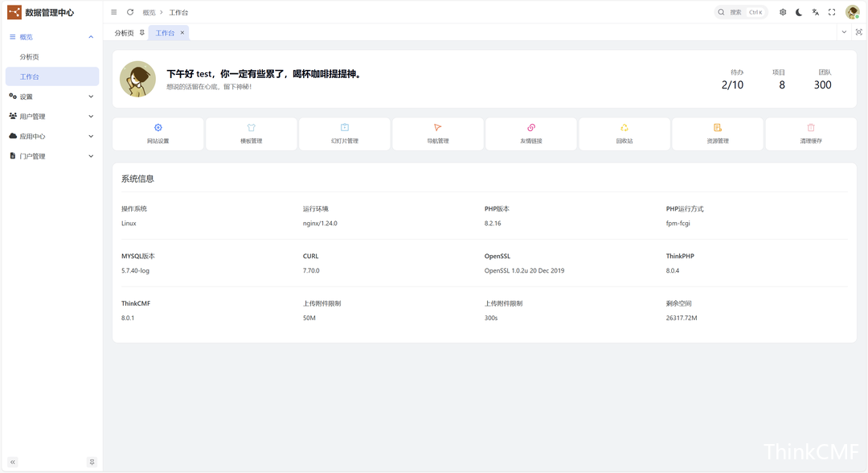Open the 回收站 recycle bin card
The image size is (868, 473).
624,134
